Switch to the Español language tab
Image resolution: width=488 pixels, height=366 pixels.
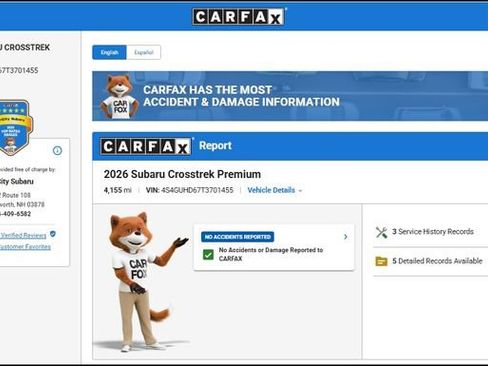(x=144, y=52)
